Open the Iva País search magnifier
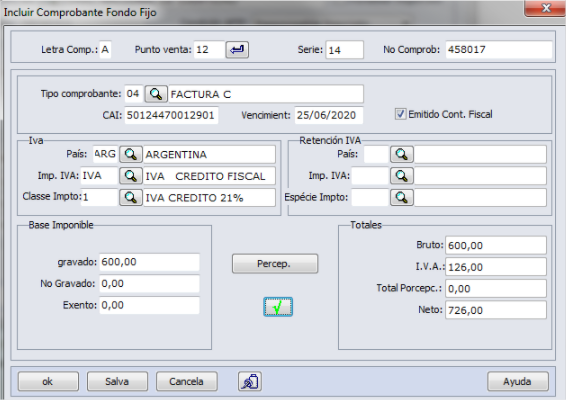This screenshot has height=400, width=566. click(x=131, y=155)
